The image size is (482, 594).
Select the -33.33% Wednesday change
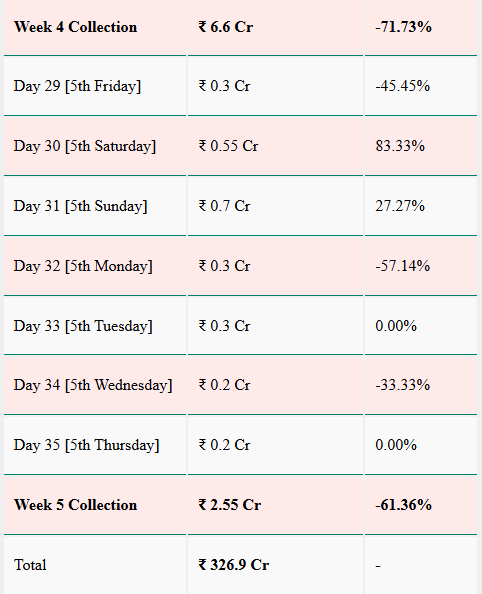click(x=403, y=385)
